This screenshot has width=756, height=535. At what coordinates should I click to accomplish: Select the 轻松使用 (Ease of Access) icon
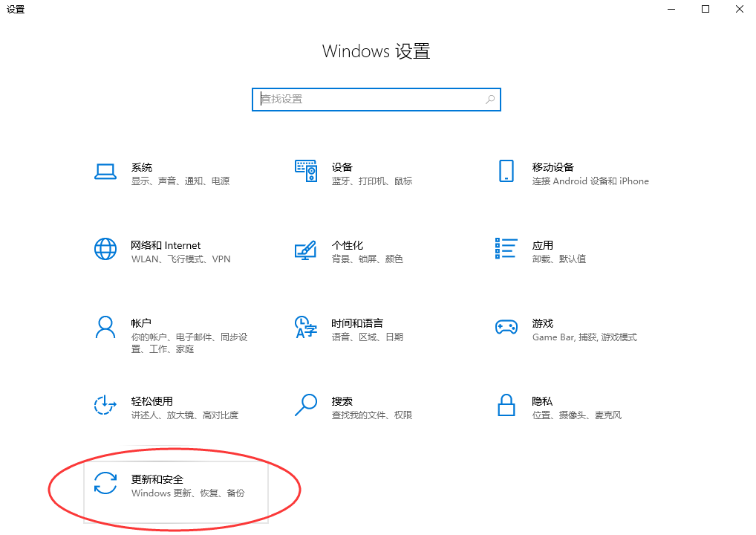[x=105, y=406]
